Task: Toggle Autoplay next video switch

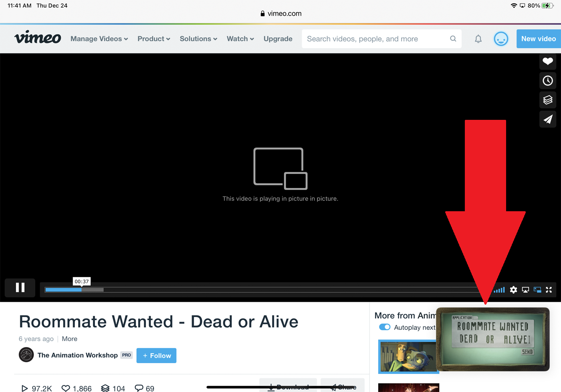Action: (x=385, y=327)
